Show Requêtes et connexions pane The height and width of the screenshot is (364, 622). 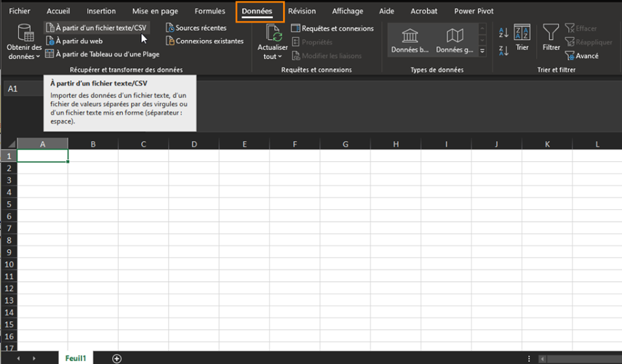[332, 28]
